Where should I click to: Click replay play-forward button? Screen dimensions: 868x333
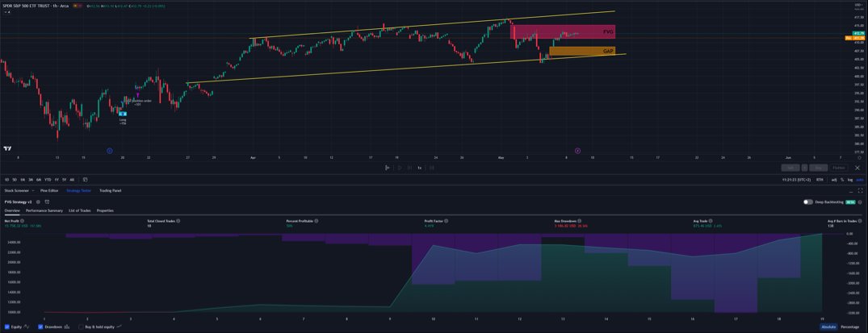399,168
